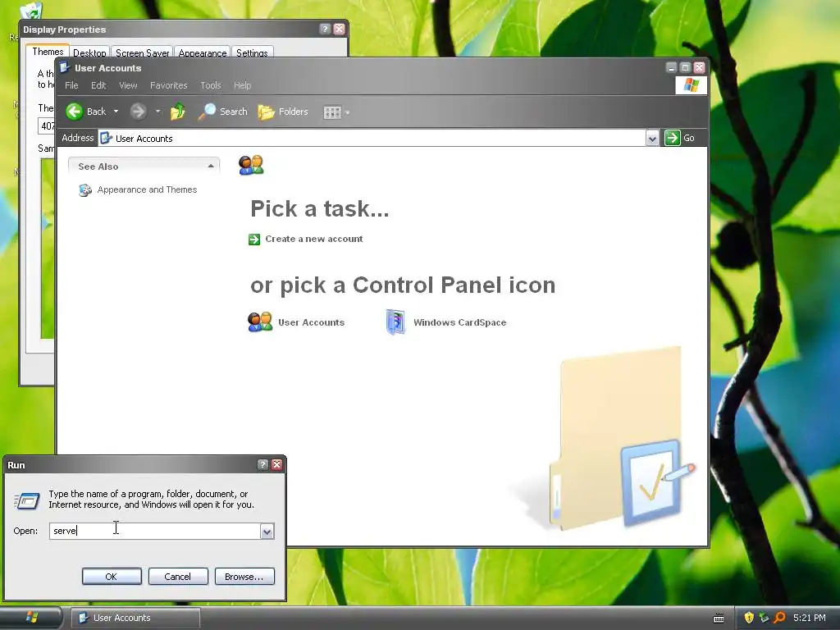Image resolution: width=840 pixels, height=630 pixels.
Task: Open Settings tab in Display Properties
Action: click(x=252, y=52)
